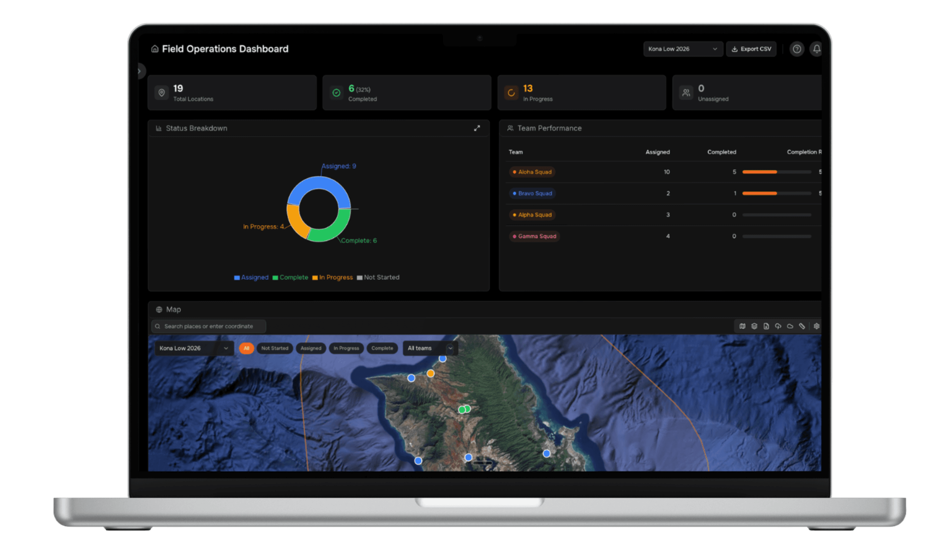Toggle the Complete series in chart legend

coord(290,277)
